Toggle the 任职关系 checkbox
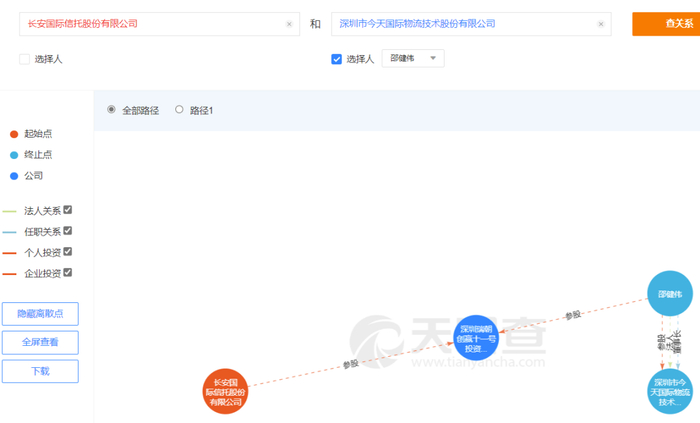The width and height of the screenshot is (700, 423). pyautogui.click(x=68, y=231)
